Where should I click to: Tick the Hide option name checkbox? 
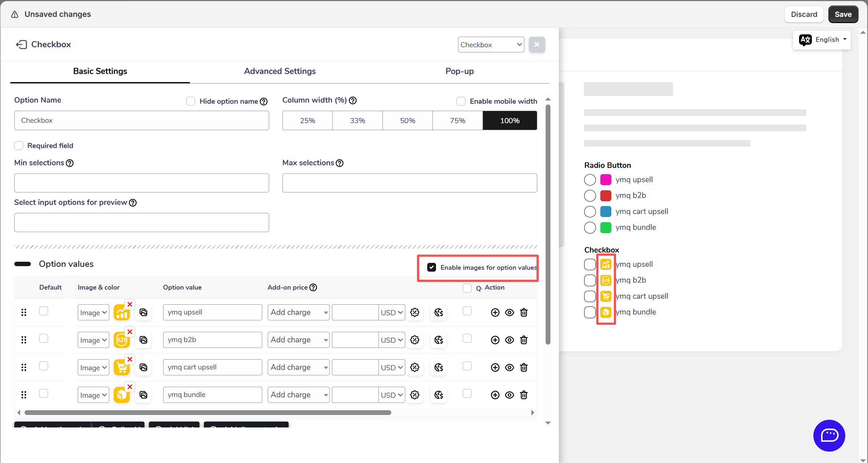(x=191, y=101)
